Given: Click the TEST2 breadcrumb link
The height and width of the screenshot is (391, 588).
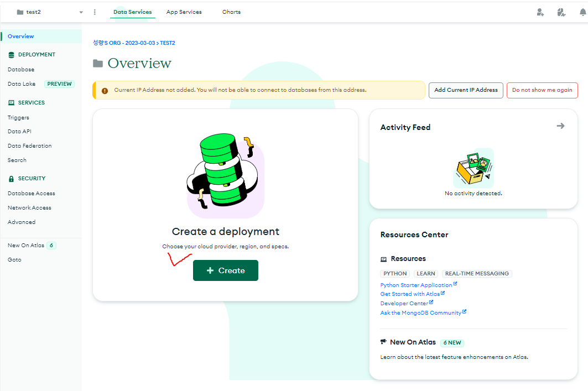Looking at the screenshot, I should tap(167, 43).
